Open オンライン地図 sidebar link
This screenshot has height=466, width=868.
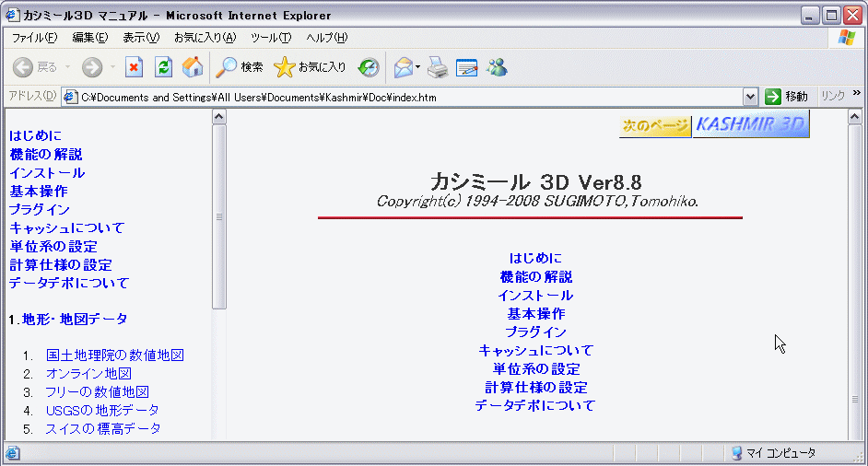pos(88,374)
